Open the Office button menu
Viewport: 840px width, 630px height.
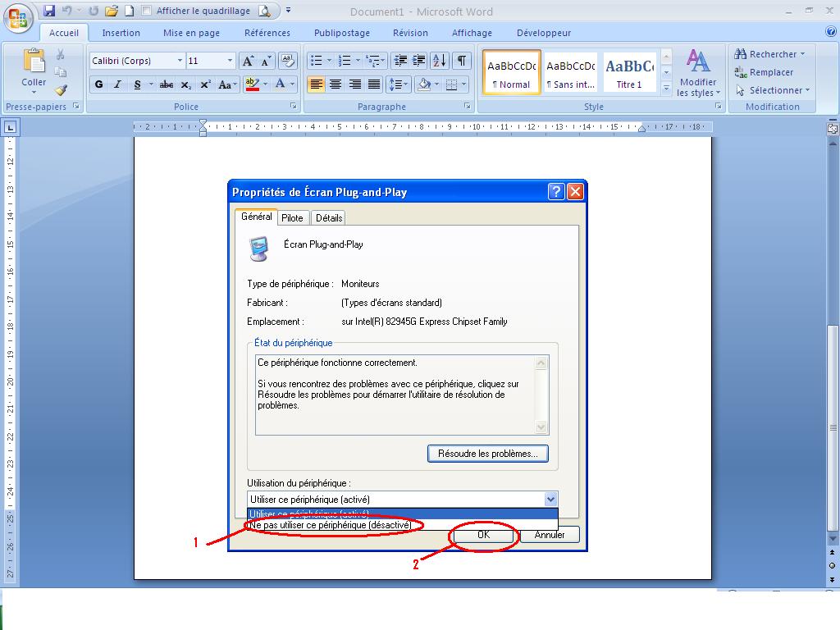(18, 18)
